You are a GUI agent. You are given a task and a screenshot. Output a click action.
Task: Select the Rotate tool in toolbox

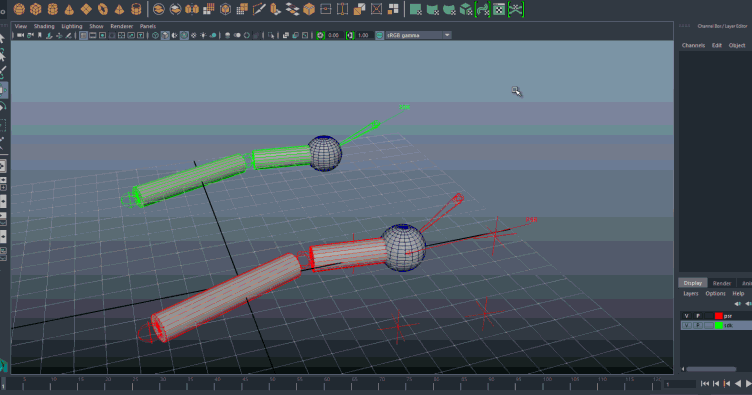(x=3, y=107)
